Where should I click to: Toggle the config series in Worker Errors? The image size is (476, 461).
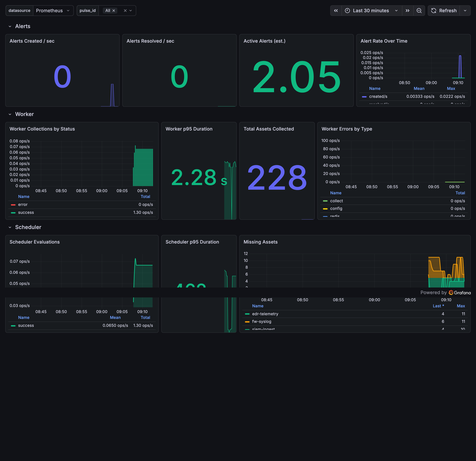[336, 209]
